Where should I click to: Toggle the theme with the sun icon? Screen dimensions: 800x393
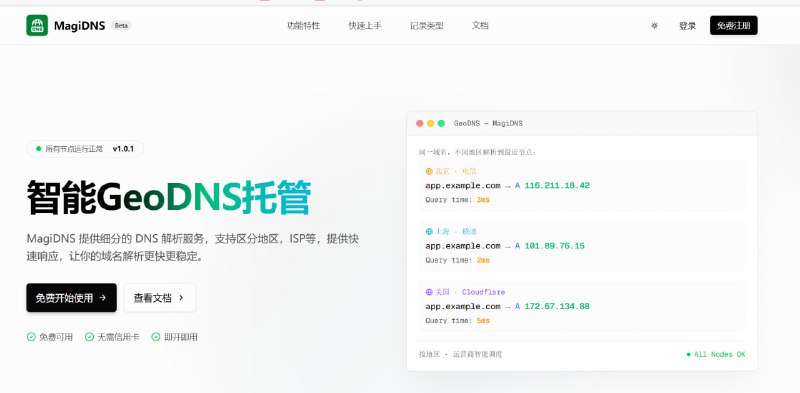(x=654, y=26)
